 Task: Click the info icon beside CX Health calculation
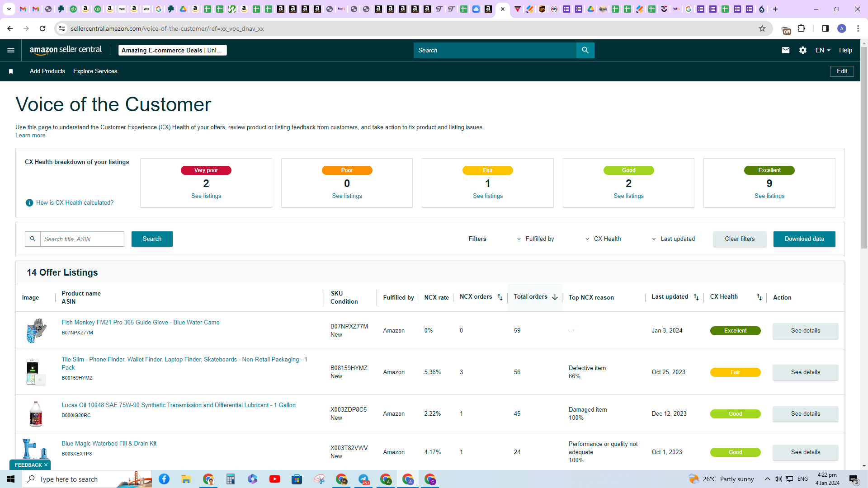tap(29, 203)
